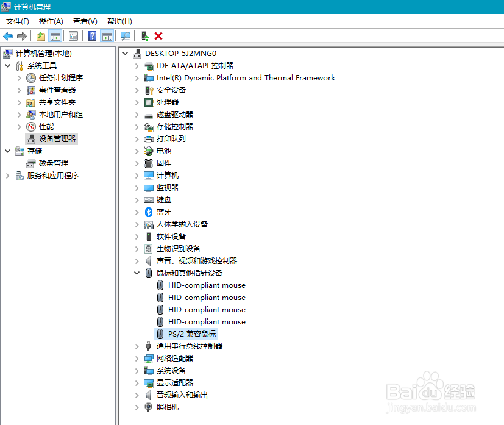Collapse the 存储 node in left tree
This screenshot has height=425, width=504.
click(8, 151)
